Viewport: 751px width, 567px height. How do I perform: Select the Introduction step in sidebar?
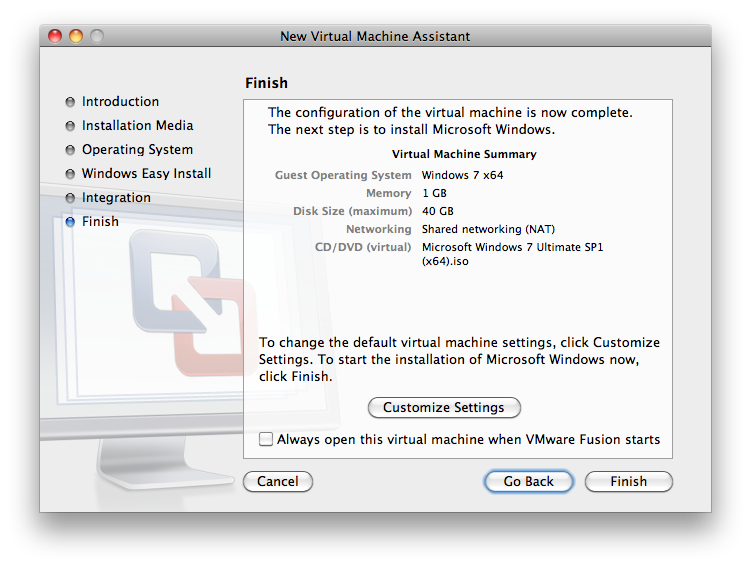coord(120,102)
